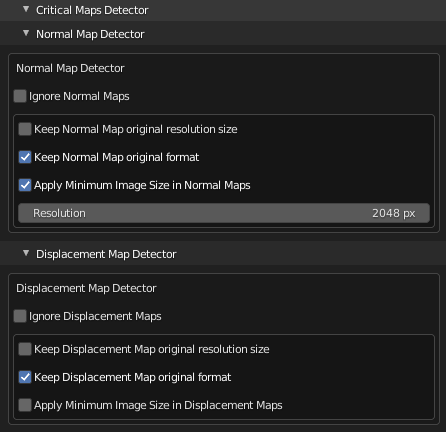The height and width of the screenshot is (432, 446).
Task: Check Keep Normal Map original resolution size
Action: coord(25,129)
